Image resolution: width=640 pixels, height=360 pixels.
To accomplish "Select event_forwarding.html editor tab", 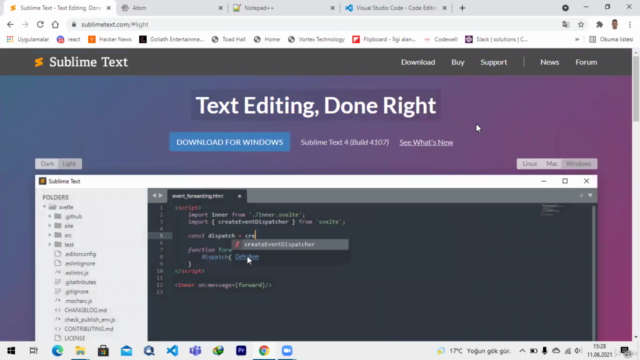I will [207, 196].
